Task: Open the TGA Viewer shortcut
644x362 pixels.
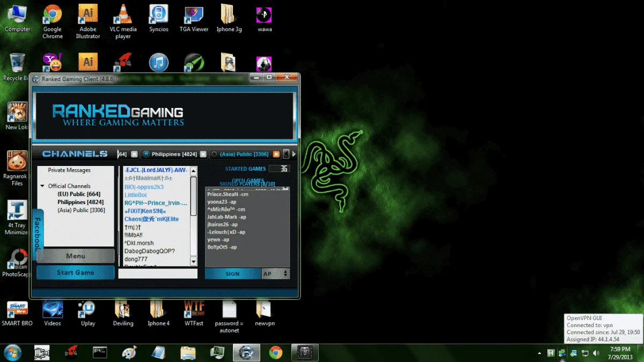Action: coord(194,19)
